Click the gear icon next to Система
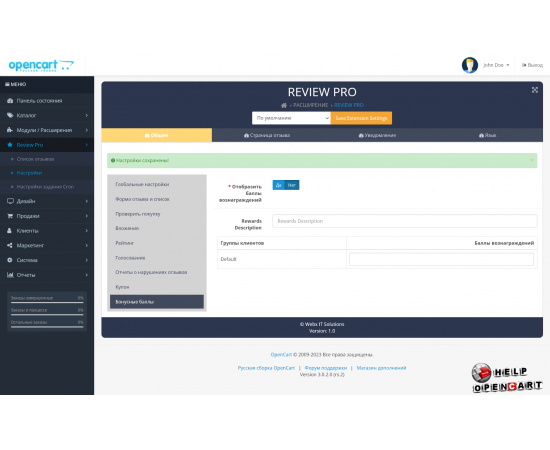Viewport: 550px width, 450px height. pos(10,260)
